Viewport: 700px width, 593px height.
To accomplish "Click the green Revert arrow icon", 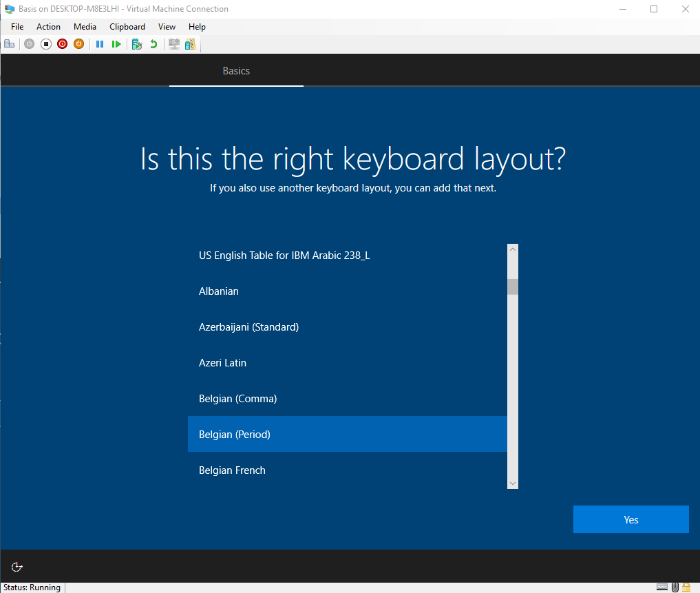I will coord(153,44).
